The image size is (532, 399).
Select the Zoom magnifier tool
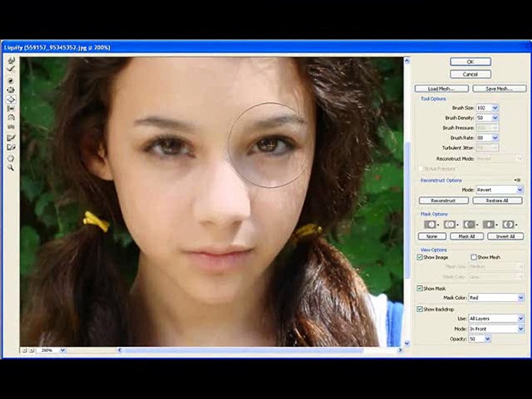click(11, 167)
